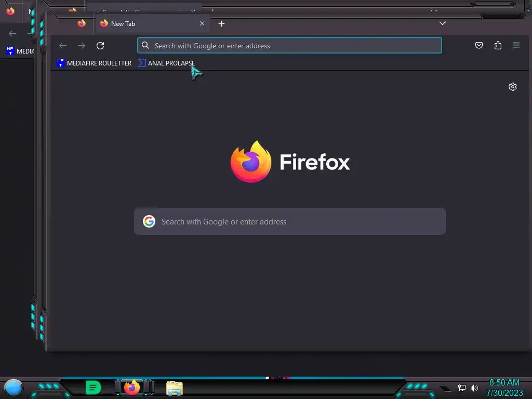Close the New Tab tab
Viewport: 532px width, 399px height.
click(202, 23)
